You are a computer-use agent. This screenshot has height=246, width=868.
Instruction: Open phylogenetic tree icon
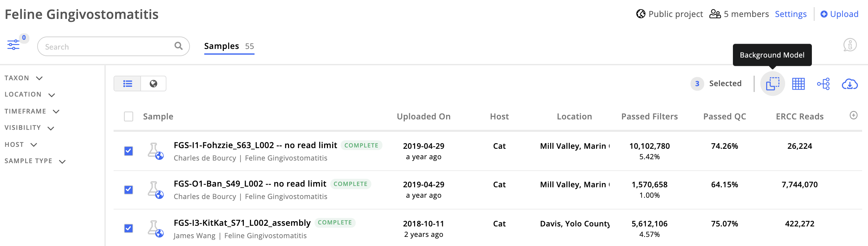click(823, 84)
